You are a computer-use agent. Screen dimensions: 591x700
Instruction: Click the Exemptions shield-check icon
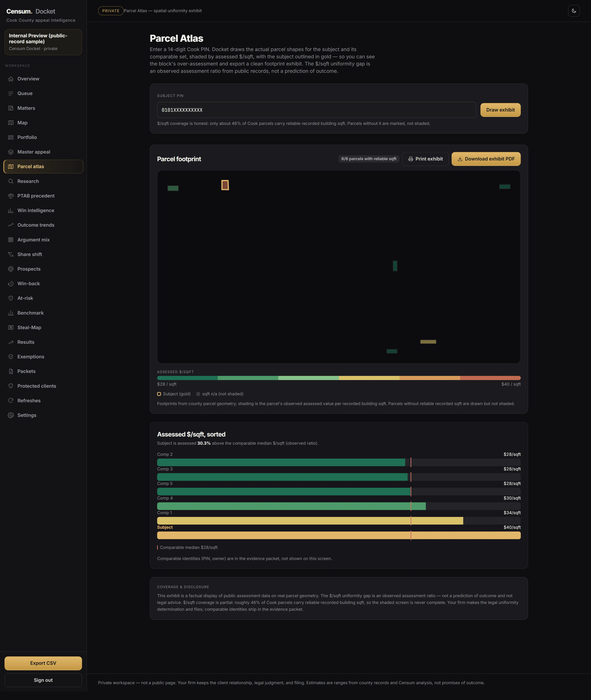pyautogui.click(x=11, y=357)
